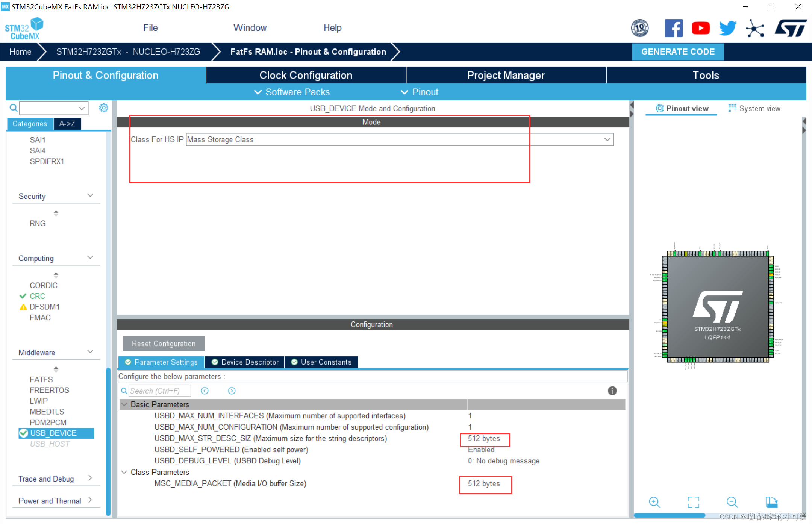Screen dimensions: 812x524
Task: Click the parameter Search (Ctrl+F) field
Action: click(x=160, y=391)
